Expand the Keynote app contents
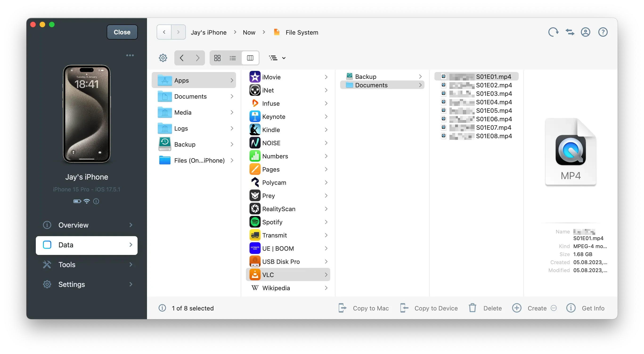Image resolution: width=644 pixels, height=354 pixels. (326, 116)
